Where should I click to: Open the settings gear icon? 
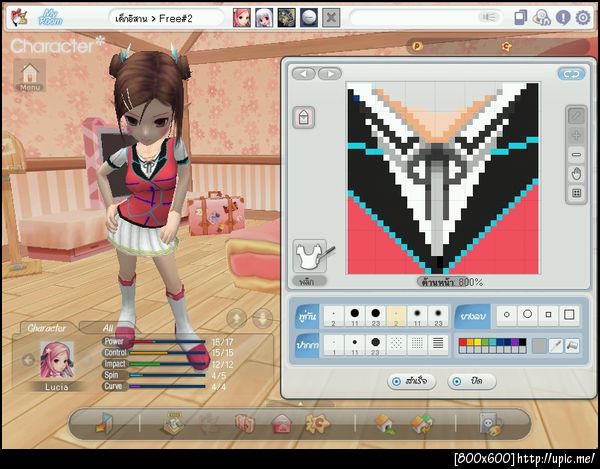pos(583,18)
